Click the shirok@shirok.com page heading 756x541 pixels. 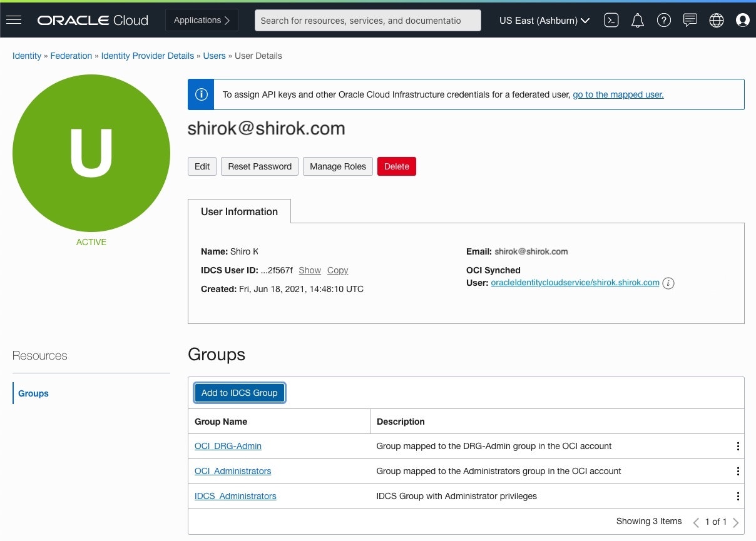coord(267,128)
